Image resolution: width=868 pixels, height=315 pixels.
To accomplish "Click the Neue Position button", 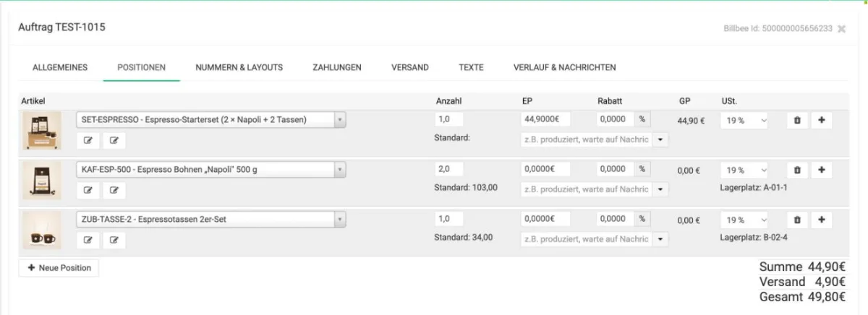I will pyautogui.click(x=59, y=268).
